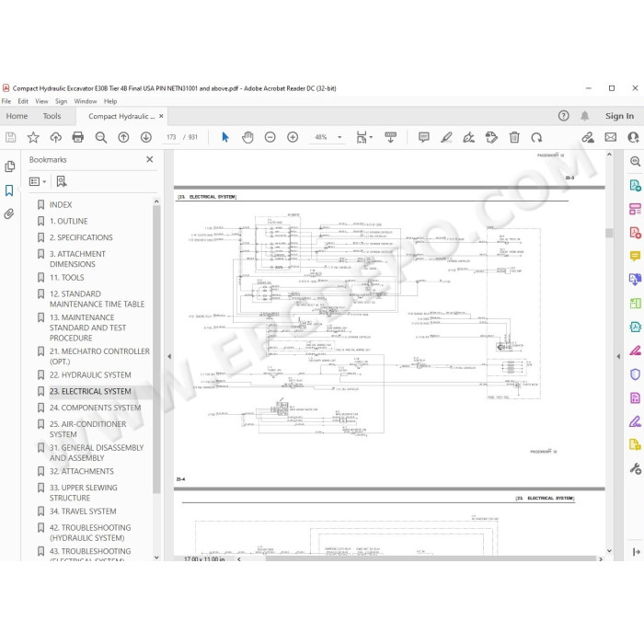Screen dimensions: 644x644
Task: Open 22. HYDRAULIC SYSTEM bookmark
Action: tap(90, 375)
